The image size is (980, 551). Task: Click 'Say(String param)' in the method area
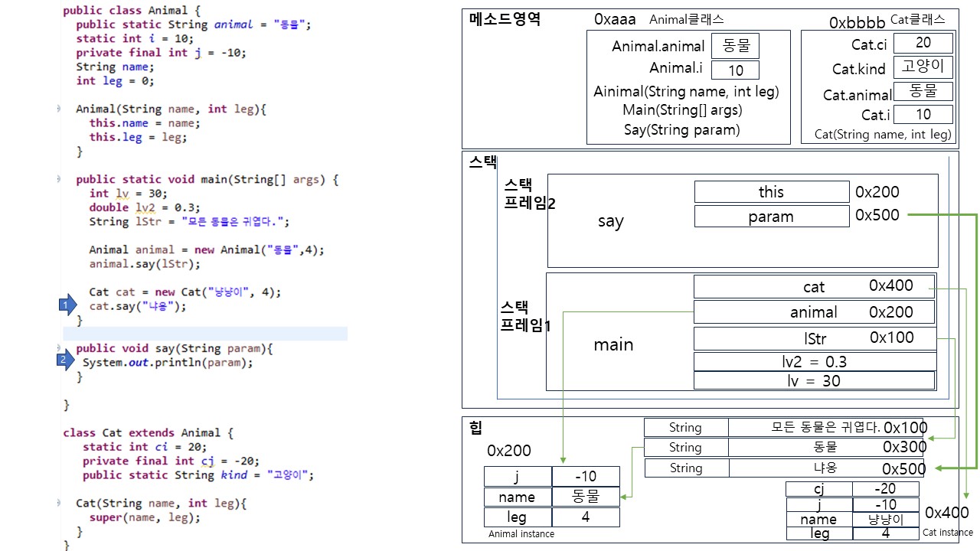[x=682, y=130]
